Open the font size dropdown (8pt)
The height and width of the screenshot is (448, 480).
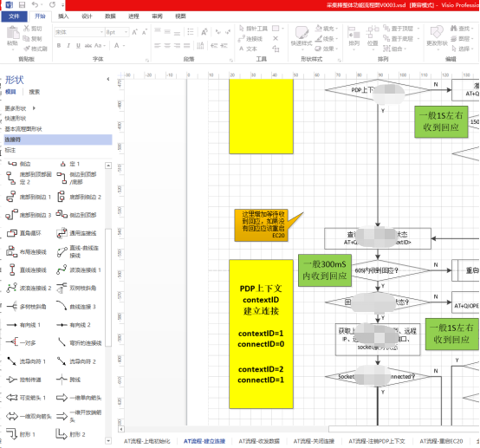(126, 32)
